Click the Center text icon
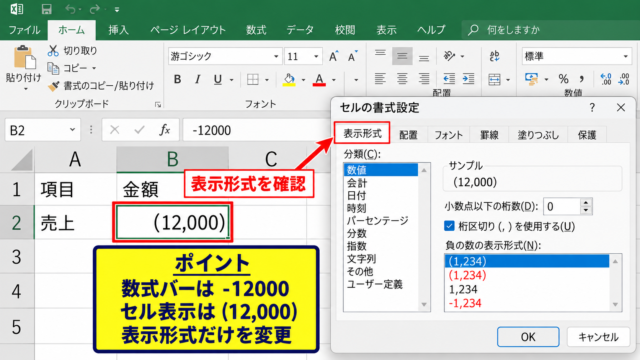This screenshot has height=360, width=640. (402, 78)
